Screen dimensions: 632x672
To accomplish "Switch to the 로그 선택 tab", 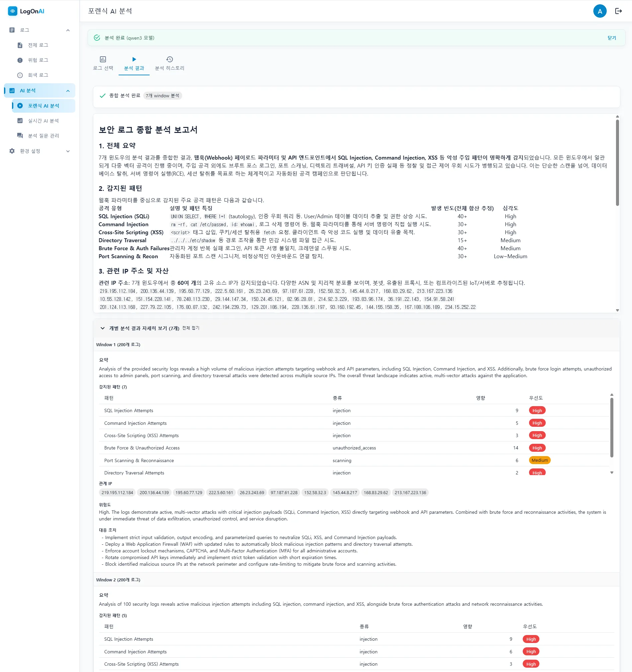I will (x=103, y=64).
